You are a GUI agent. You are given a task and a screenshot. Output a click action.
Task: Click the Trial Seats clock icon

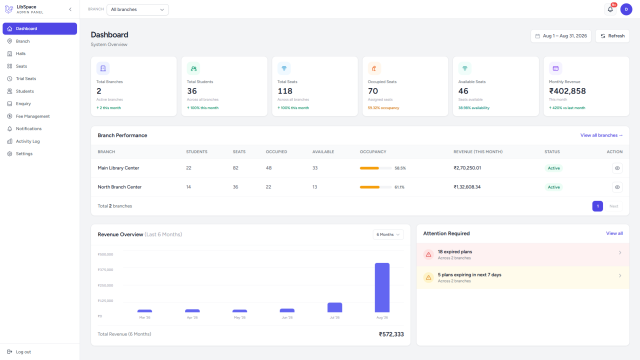(9, 78)
